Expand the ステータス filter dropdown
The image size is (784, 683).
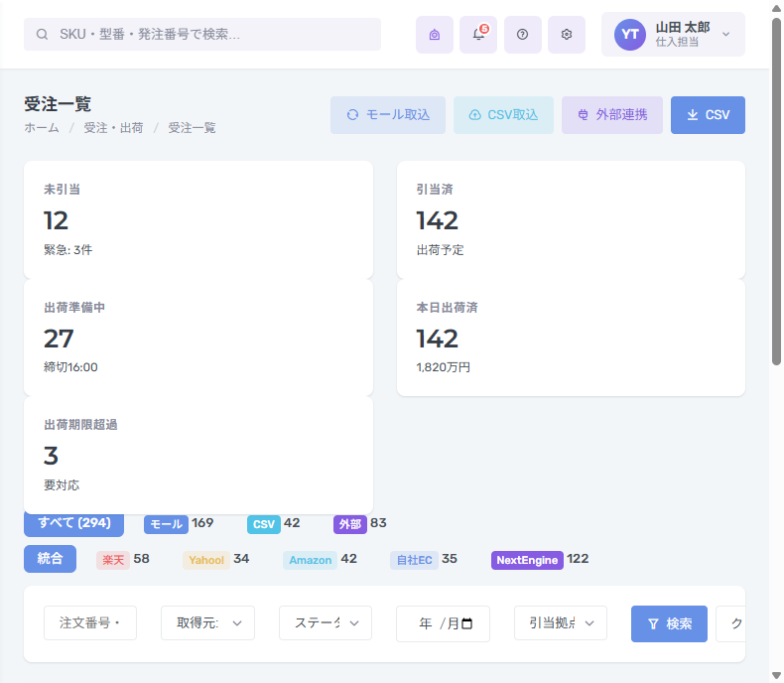(326, 623)
